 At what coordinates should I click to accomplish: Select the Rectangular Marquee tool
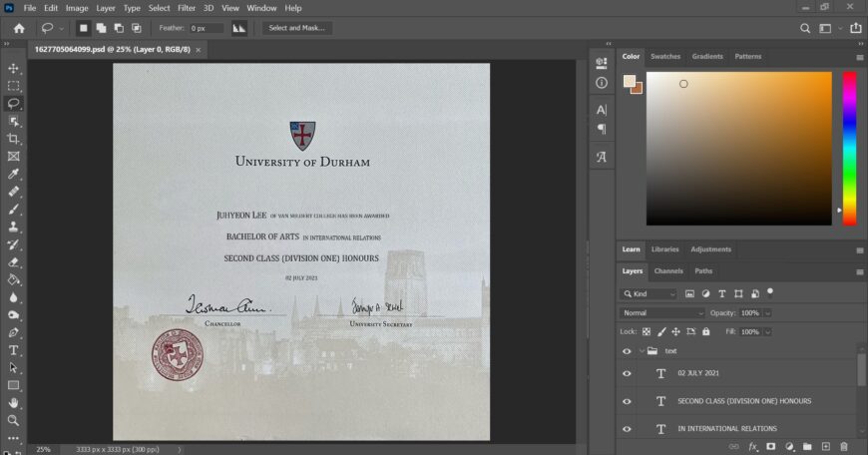coord(13,86)
